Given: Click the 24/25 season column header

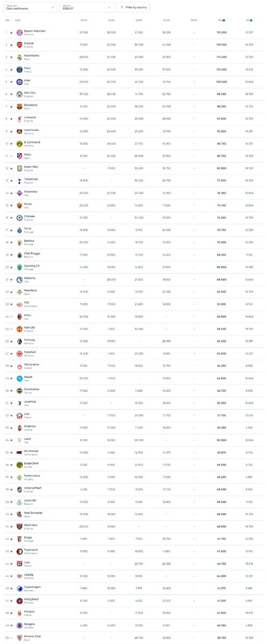Looking at the screenshot, I should pyautogui.click(x=139, y=20).
